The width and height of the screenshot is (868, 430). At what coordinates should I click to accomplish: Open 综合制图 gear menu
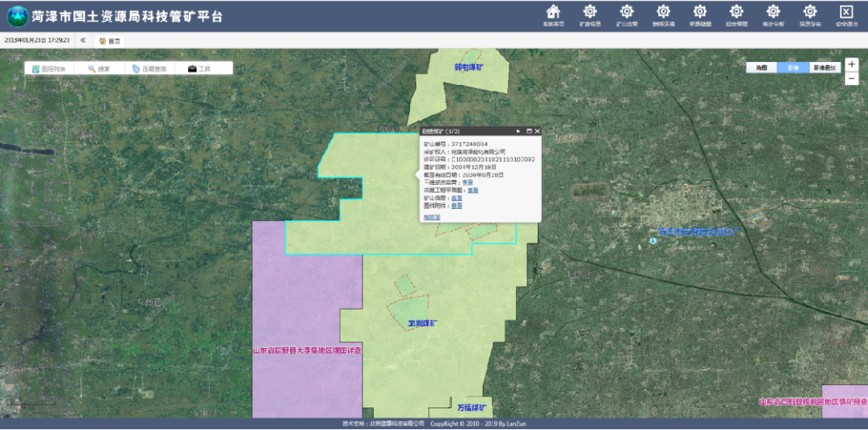pos(736,11)
